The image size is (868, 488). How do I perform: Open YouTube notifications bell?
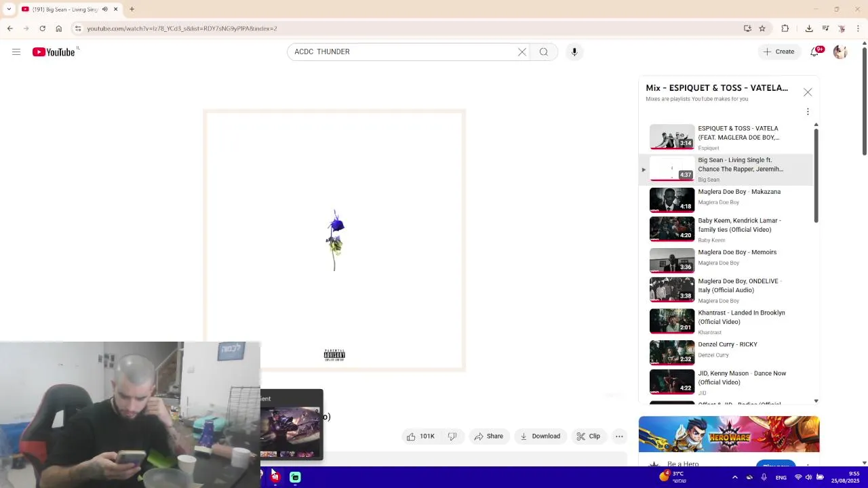coord(815,52)
